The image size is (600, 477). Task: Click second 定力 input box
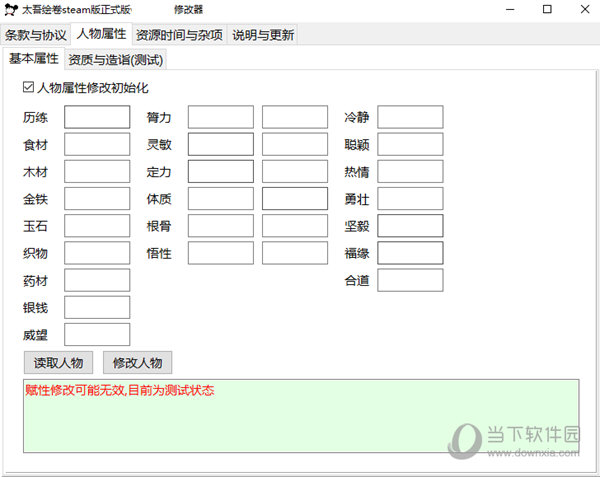[295, 171]
